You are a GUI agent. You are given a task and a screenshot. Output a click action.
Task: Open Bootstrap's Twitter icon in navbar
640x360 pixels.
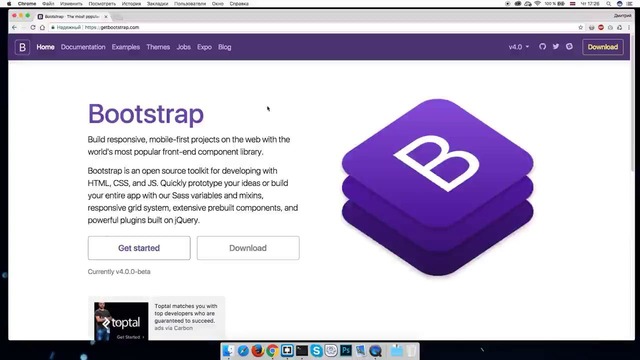point(556,47)
